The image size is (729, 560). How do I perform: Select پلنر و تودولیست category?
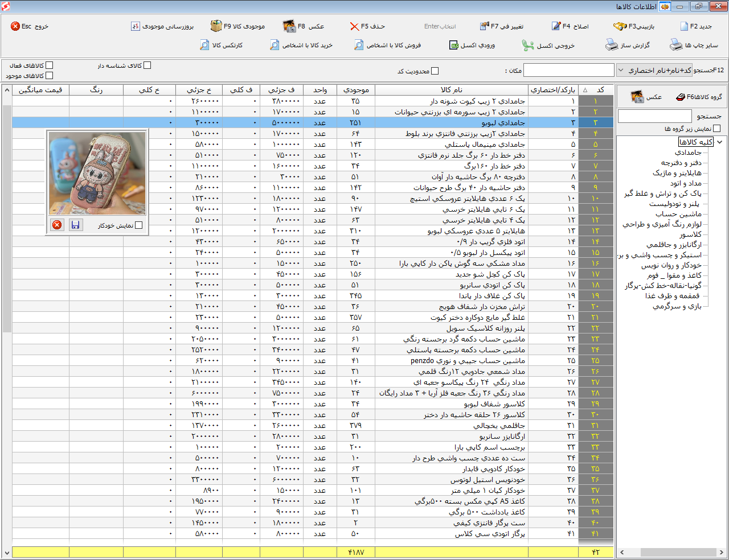point(674,204)
